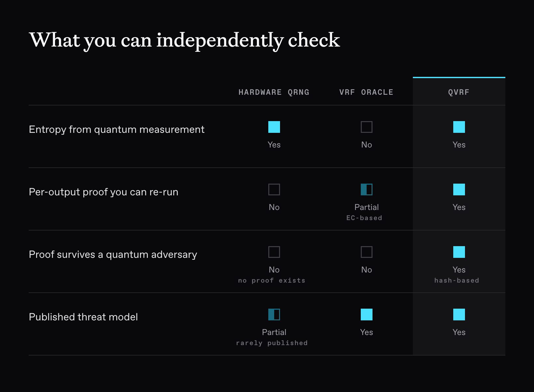
Task: Click 'Per-output proof you can re-run' label
Action: click(x=104, y=192)
